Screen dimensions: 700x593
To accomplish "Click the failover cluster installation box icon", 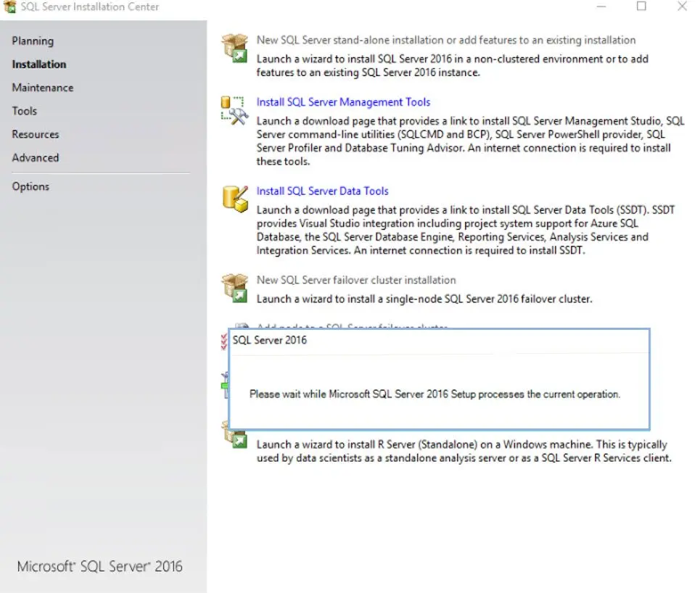I will 235,287.
